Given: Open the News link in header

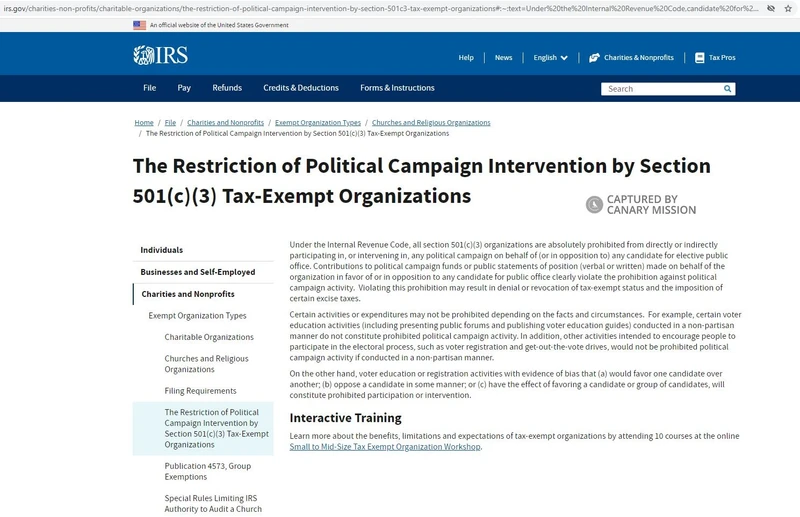Looking at the screenshot, I should (503, 58).
